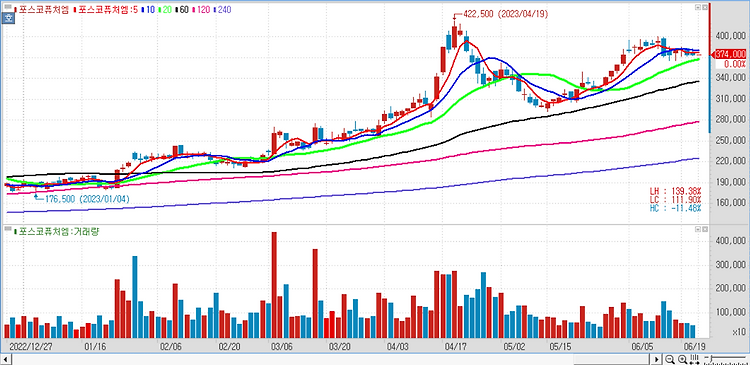The width and height of the screenshot is (750, 365).
Task: Click the zoom in magnifier icon
Action: click(683, 359)
